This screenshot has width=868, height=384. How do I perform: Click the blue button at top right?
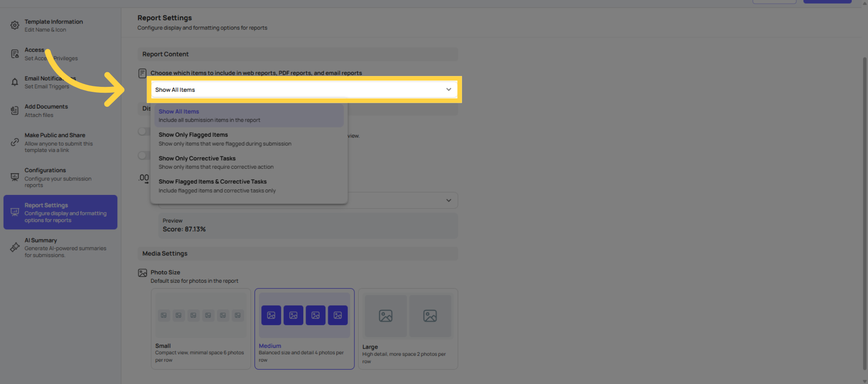827,1
